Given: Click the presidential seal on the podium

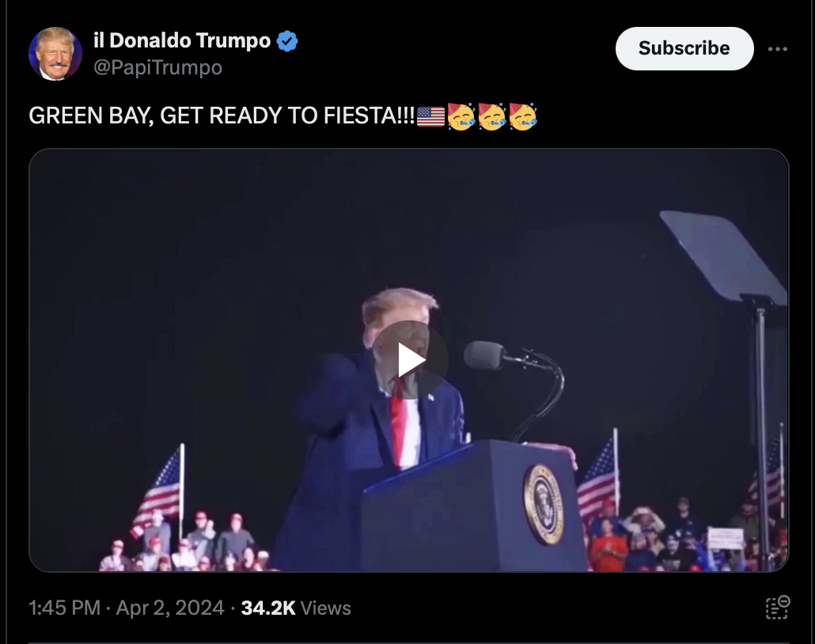Looking at the screenshot, I should pyautogui.click(x=543, y=504).
